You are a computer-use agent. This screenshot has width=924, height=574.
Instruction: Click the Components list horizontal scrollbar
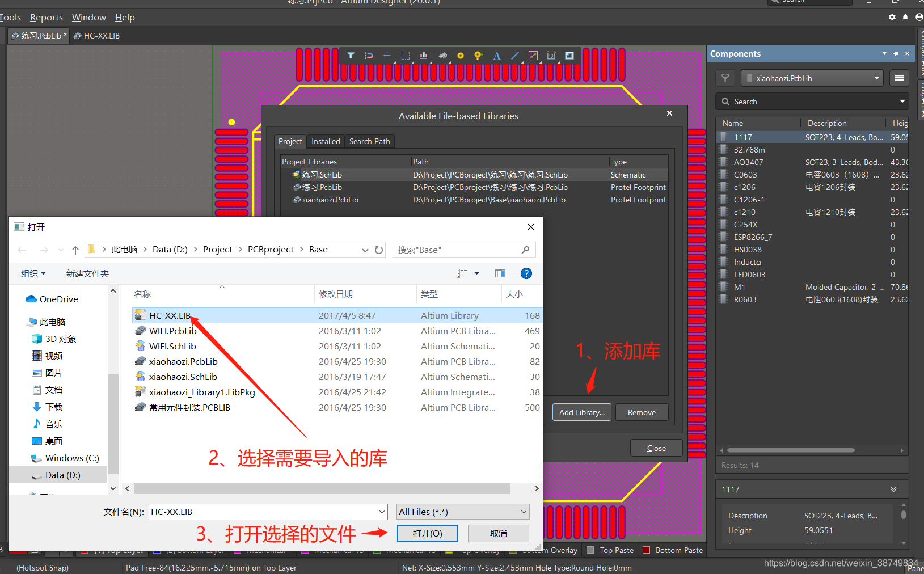[791, 450]
